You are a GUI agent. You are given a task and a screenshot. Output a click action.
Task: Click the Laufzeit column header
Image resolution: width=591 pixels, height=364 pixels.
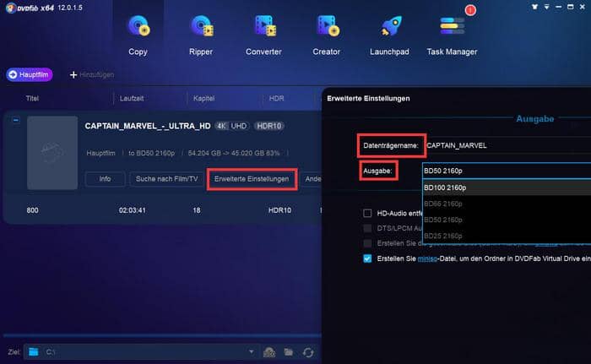132,99
